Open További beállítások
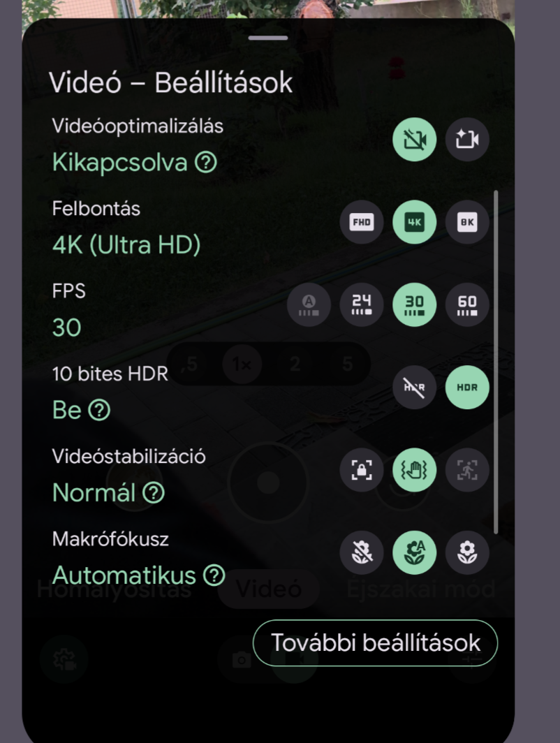The image size is (560, 743). [375, 642]
